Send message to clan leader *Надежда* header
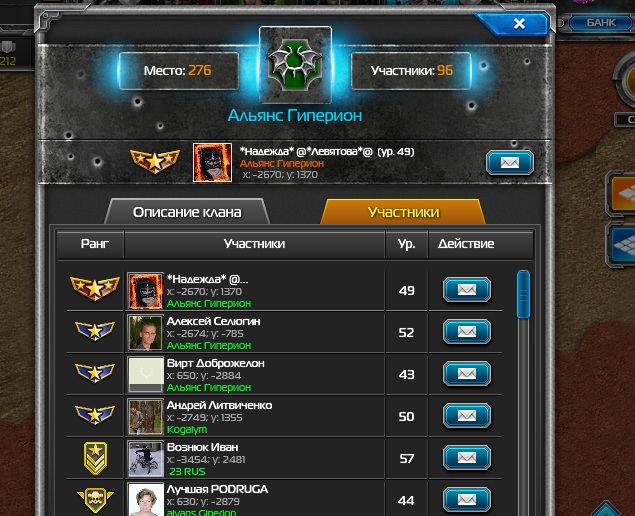 (x=510, y=163)
